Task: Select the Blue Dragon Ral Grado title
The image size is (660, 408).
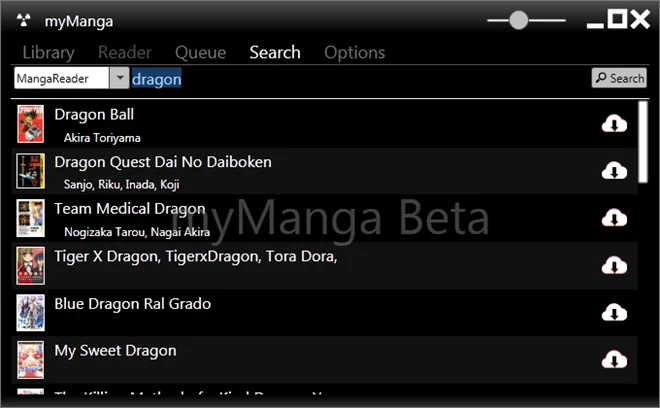Action: (133, 304)
